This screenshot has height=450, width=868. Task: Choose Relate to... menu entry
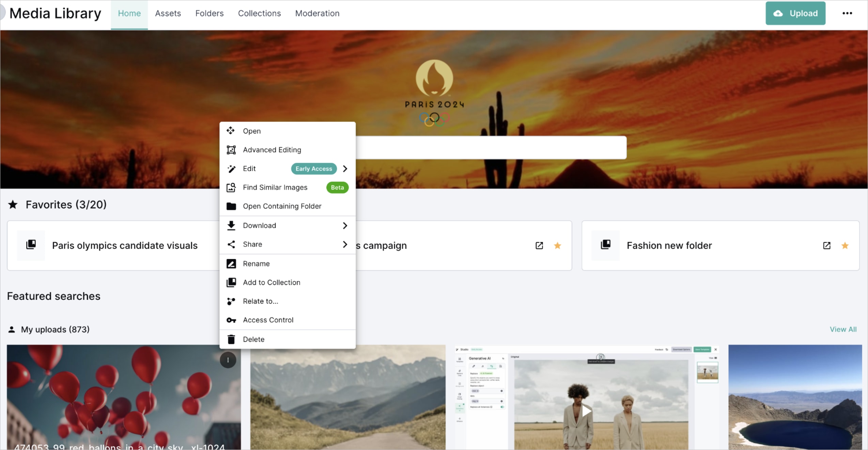[288, 301]
